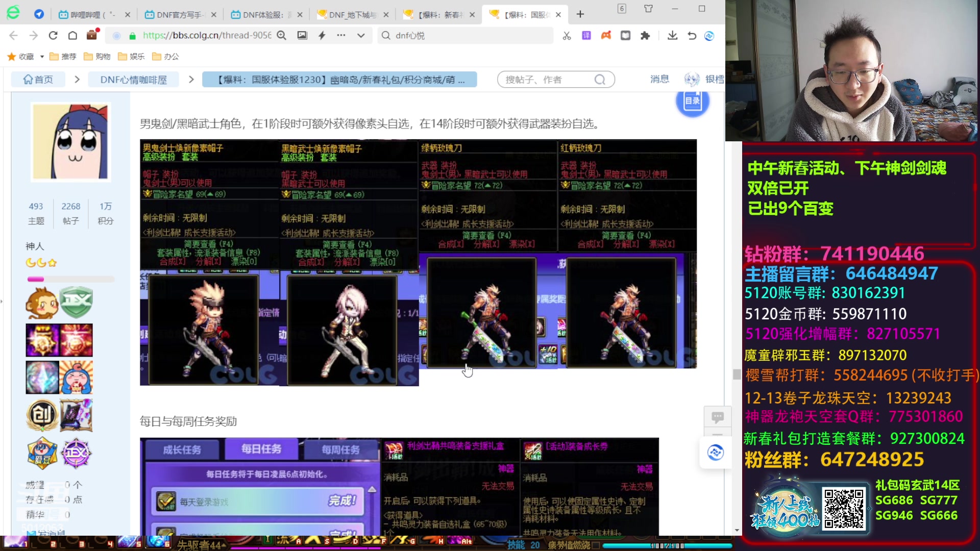Image resolution: width=980 pixels, height=551 pixels.
Task: Open the tab count '6' icon
Action: point(622,9)
